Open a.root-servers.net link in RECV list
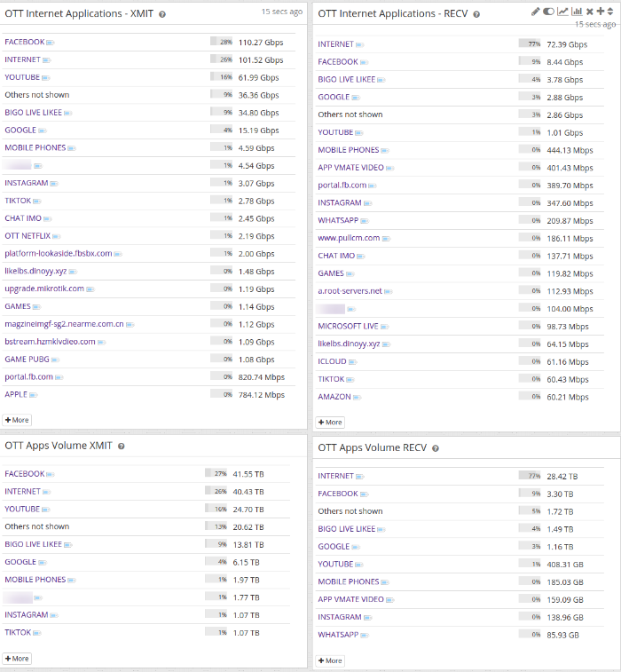This screenshot has height=672, width=621. (350, 290)
